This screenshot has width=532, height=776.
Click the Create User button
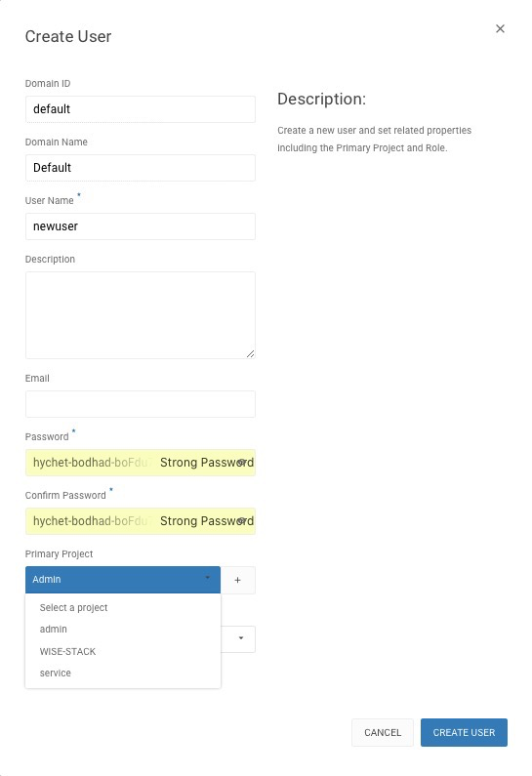pyautogui.click(x=464, y=732)
